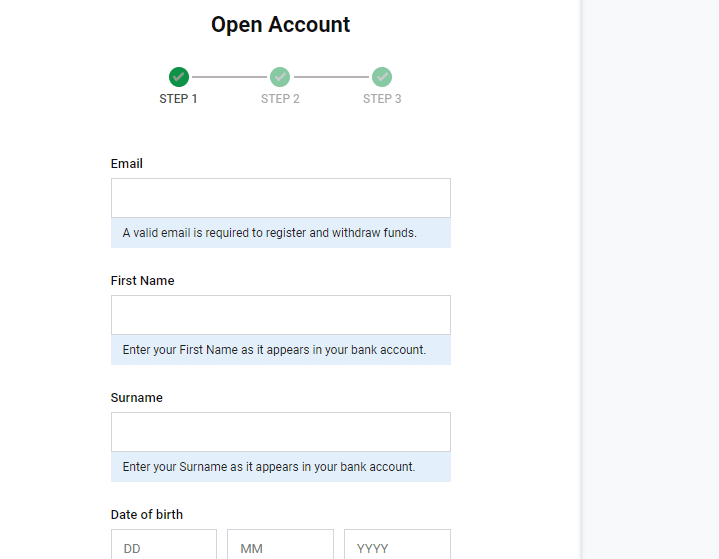Image resolution: width=719 pixels, height=559 pixels.
Task: Click into the First Name text box
Action: pyautogui.click(x=280, y=315)
